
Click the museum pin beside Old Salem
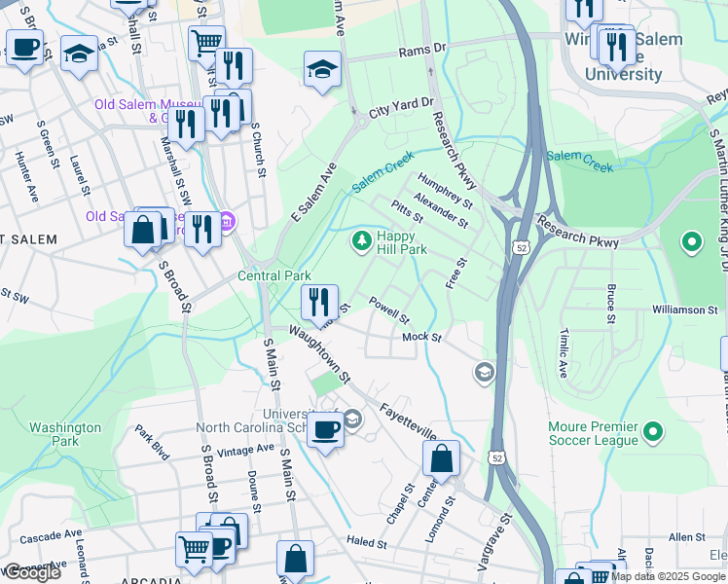[228, 222]
